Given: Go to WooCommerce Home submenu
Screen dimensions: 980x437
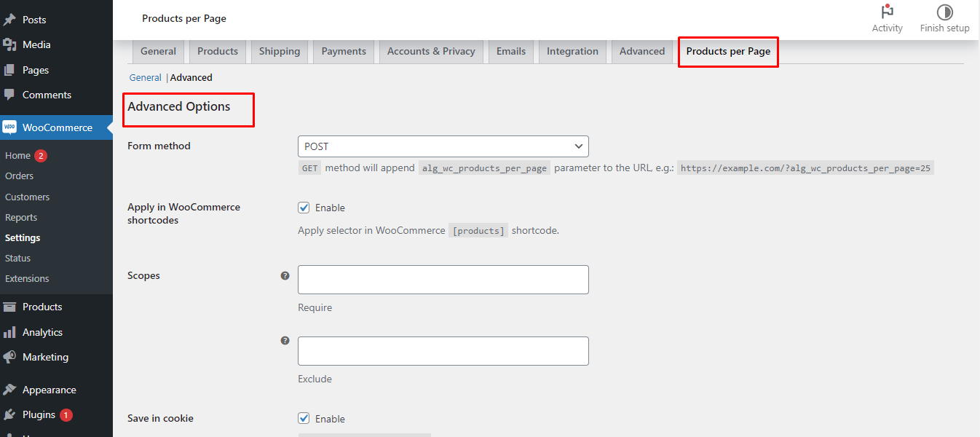Looking at the screenshot, I should [x=17, y=155].
